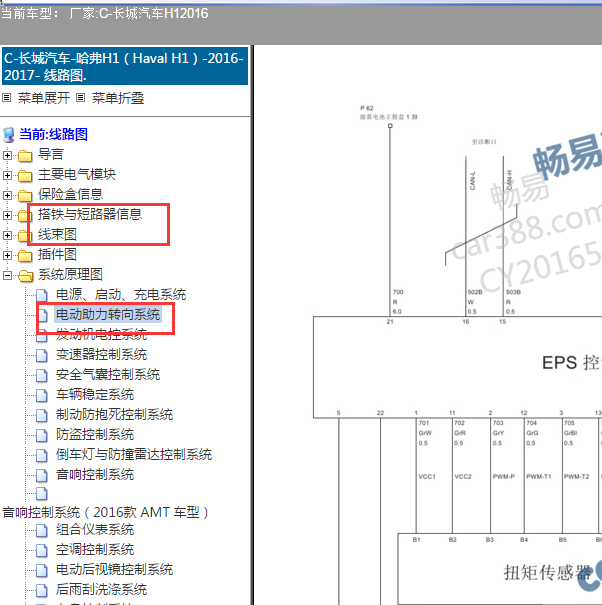Open the 电源、启动、充电系统 diagram
The image size is (602, 605).
[x=121, y=294]
